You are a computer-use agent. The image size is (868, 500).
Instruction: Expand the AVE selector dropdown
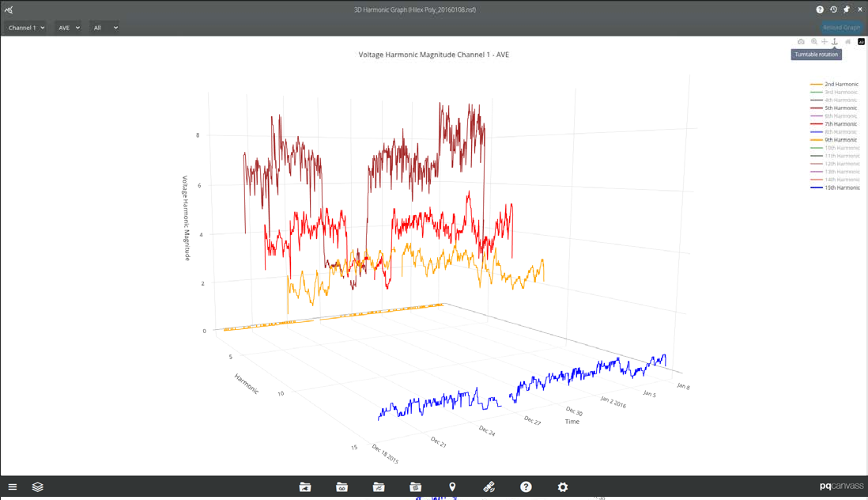(x=67, y=27)
